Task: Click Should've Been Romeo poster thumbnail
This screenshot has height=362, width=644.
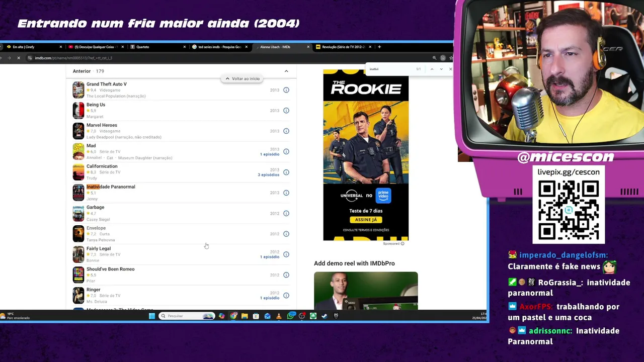Action: pyautogui.click(x=78, y=275)
